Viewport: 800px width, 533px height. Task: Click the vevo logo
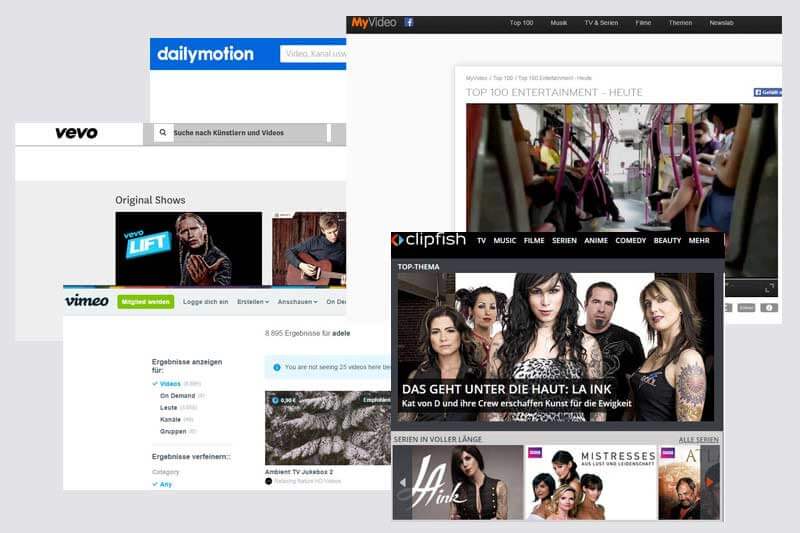76,133
